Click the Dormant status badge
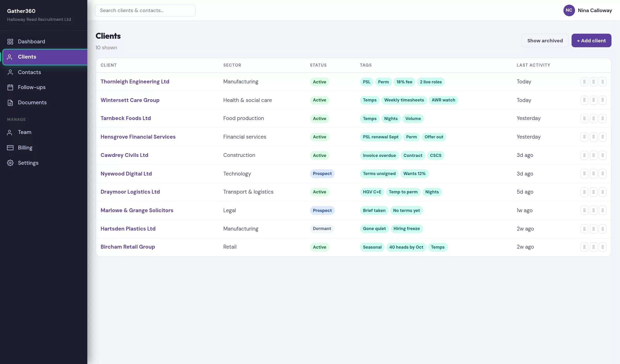 [x=322, y=229]
